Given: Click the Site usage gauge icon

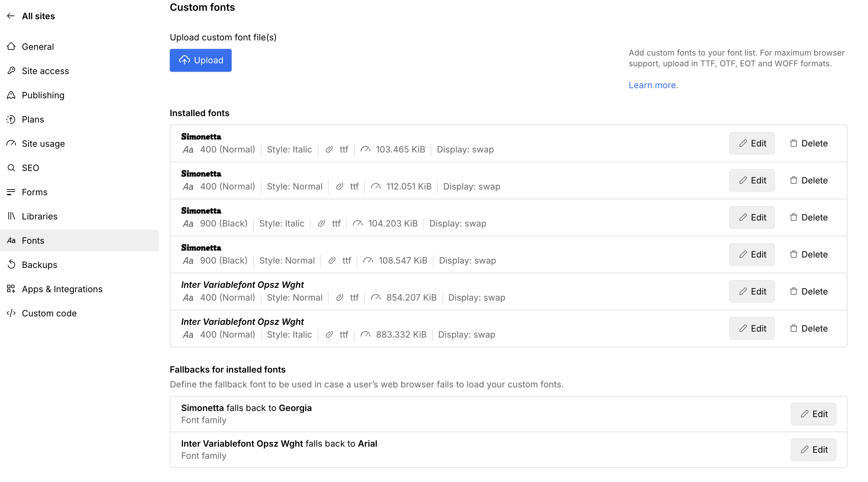Looking at the screenshot, I should click(11, 143).
